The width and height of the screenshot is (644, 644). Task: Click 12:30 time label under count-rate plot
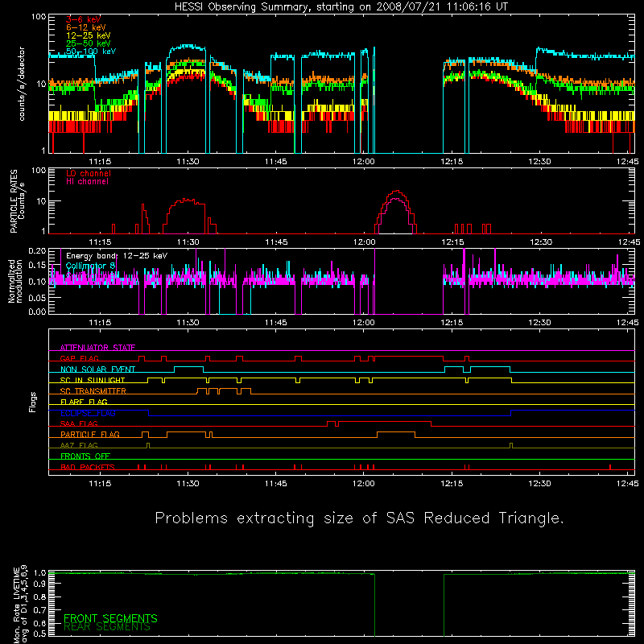tap(539, 162)
